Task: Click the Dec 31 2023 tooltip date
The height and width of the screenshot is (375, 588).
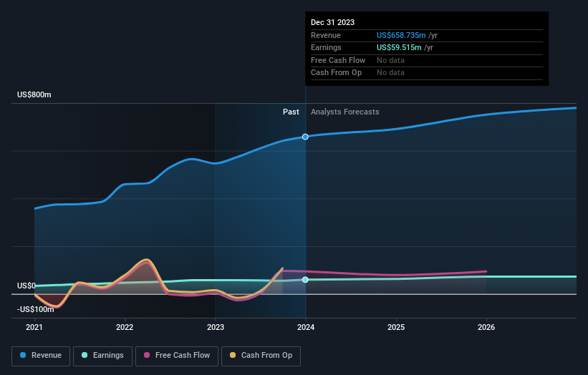Action: [x=332, y=22]
